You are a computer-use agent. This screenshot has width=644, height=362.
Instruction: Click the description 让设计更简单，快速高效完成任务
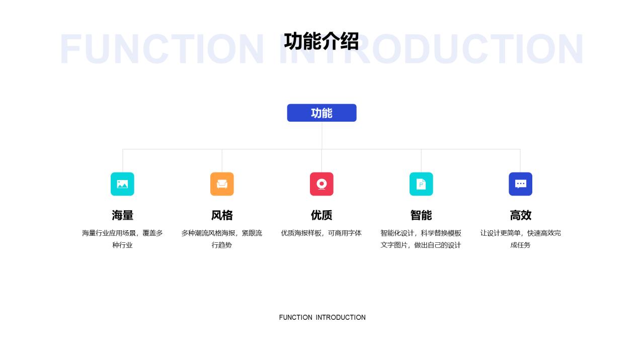pos(520,239)
